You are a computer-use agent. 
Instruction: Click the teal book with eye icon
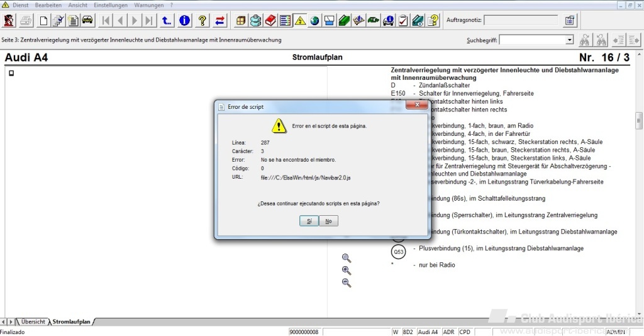418,20
